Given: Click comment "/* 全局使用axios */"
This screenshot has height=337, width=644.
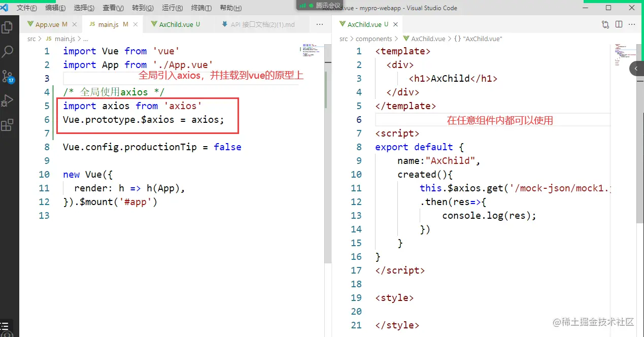Looking at the screenshot, I should click(114, 92).
